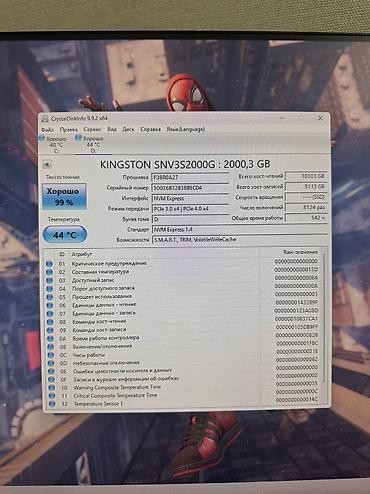Image resolution: width=370 pixels, height=494 pixels.
Task: Click the Интерфейс NVM Express field
Action: point(190,198)
